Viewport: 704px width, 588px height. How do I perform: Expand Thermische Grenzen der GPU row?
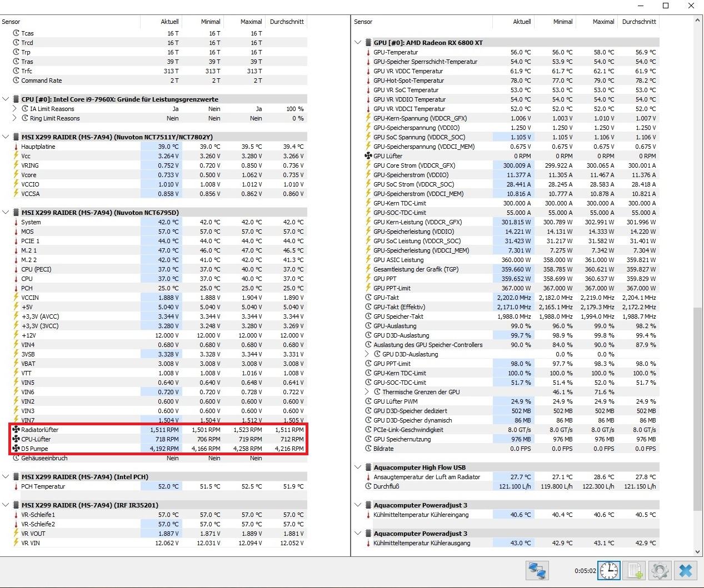(x=367, y=392)
